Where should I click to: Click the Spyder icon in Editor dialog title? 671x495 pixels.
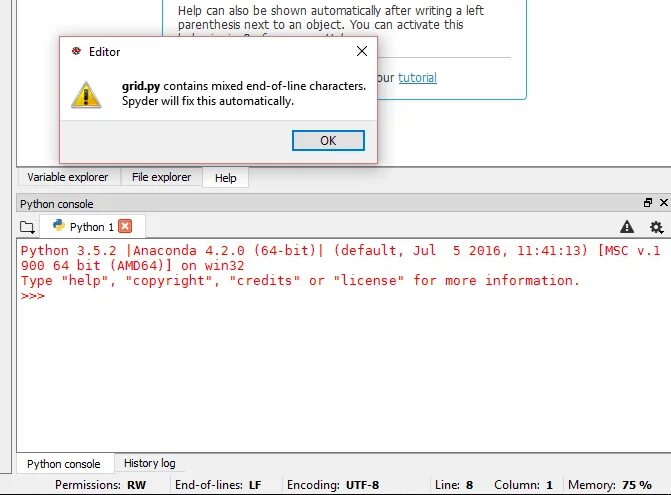[x=76, y=51]
